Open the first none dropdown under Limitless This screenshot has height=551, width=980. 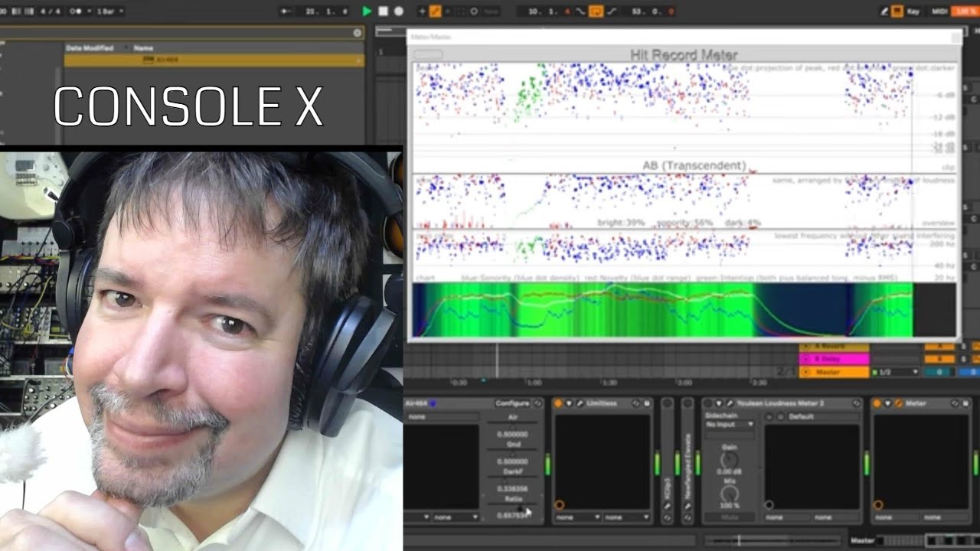(577, 517)
